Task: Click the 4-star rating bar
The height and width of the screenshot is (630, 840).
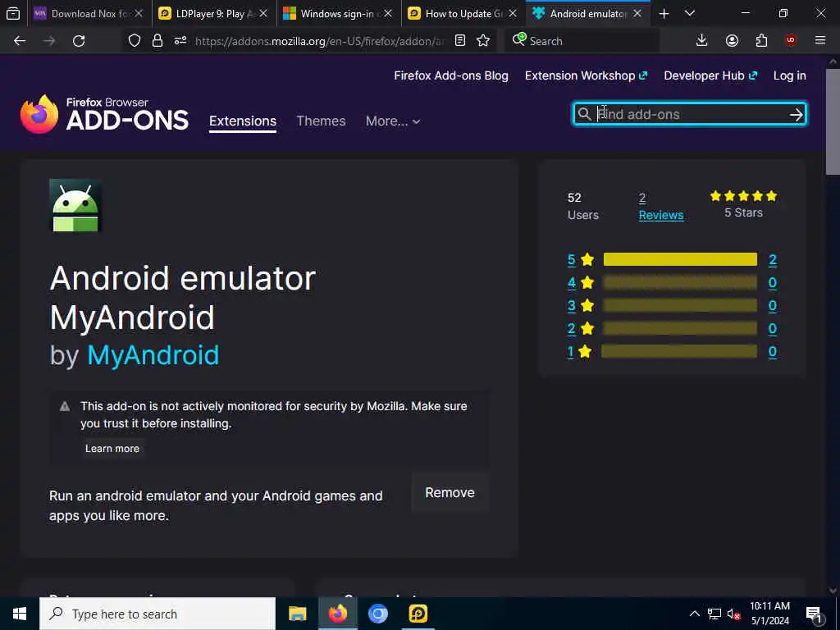Action: click(x=680, y=282)
